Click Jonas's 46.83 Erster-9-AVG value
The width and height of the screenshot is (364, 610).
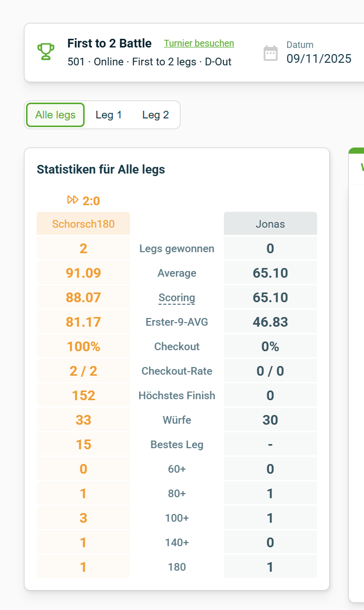click(270, 322)
